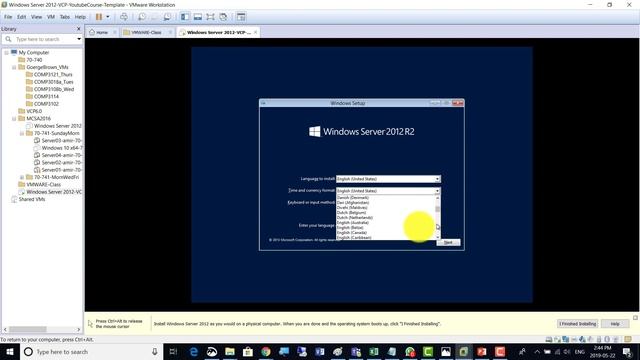This screenshot has width=640, height=360.
Task: Open the snapshot manager toolbar icon
Action: (167, 17)
